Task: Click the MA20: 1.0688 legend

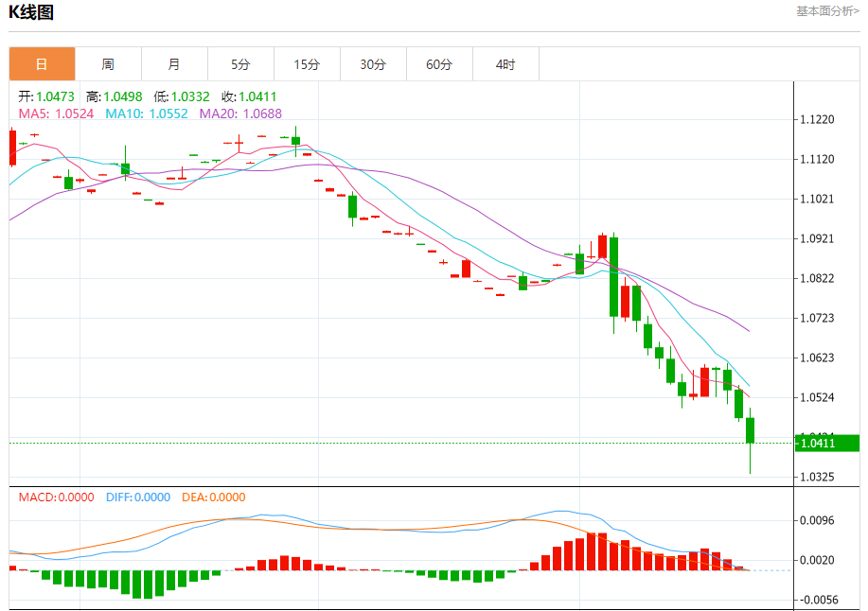Action: [x=240, y=113]
